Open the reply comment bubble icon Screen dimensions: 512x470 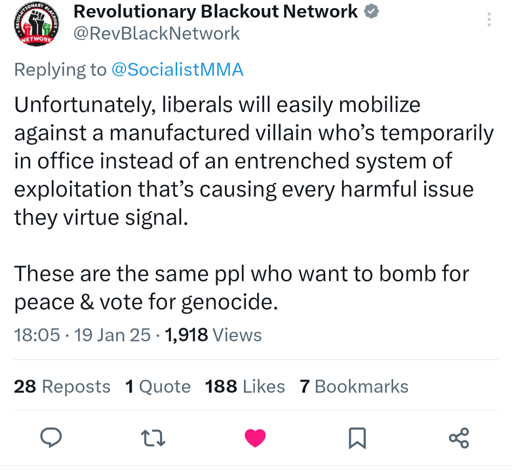pos(51,437)
